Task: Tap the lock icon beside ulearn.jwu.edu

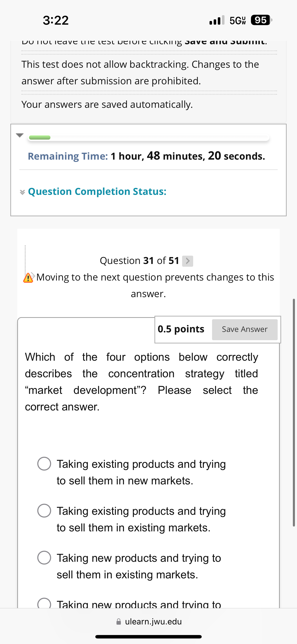Action: coord(119,621)
